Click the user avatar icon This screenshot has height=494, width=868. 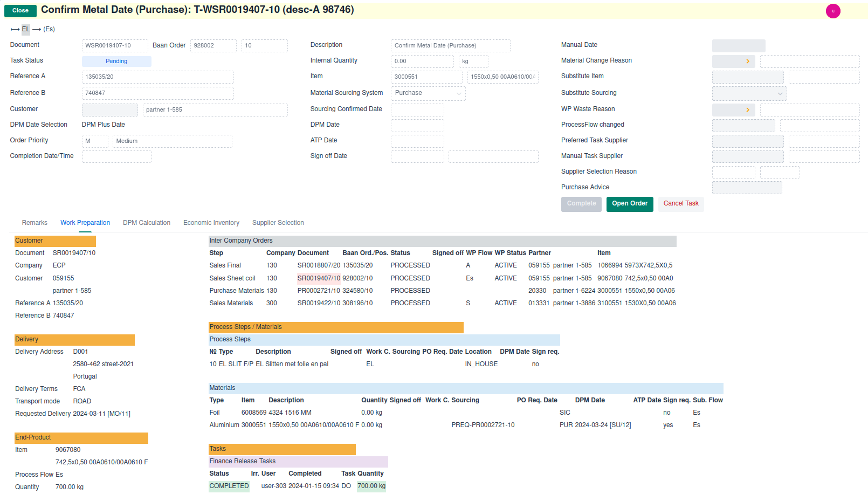[x=833, y=11]
